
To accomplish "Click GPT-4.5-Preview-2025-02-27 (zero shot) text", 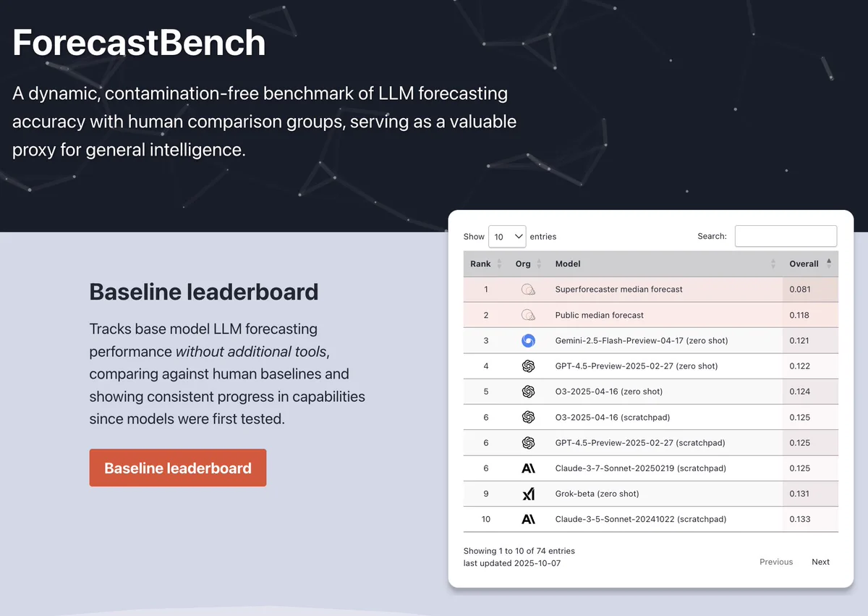I will [637, 366].
